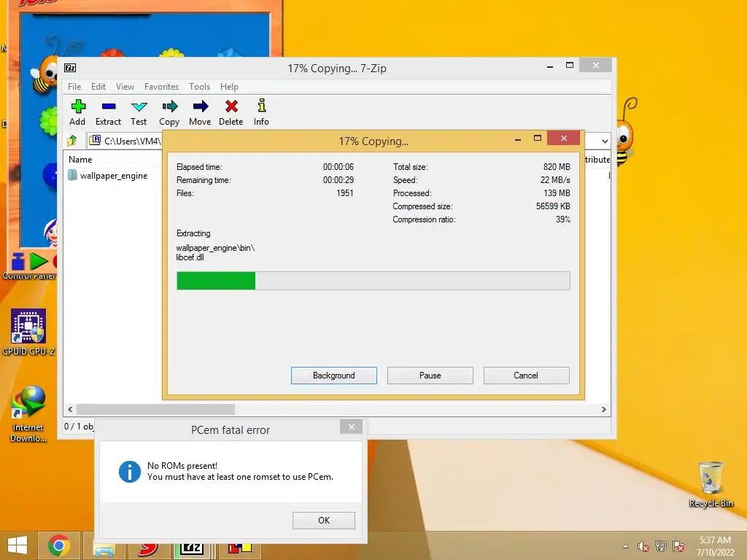
Task: Open the View menu
Action: pos(125,87)
